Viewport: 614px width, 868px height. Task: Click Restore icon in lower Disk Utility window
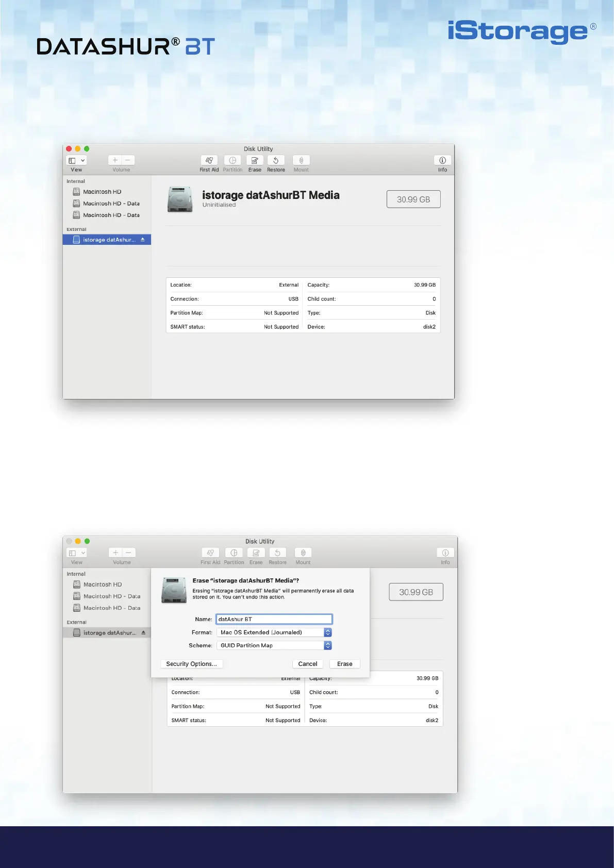click(x=277, y=553)
